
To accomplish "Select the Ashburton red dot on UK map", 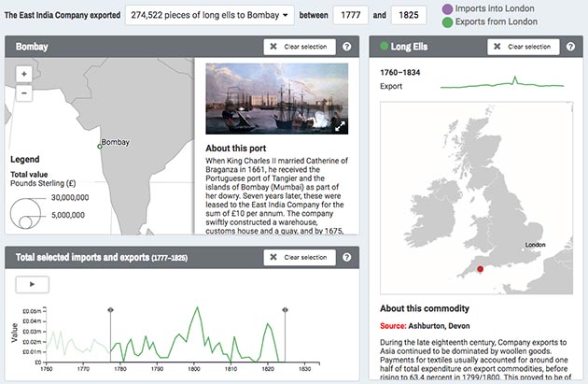I will pyautogui.click(x=481, y=269).
